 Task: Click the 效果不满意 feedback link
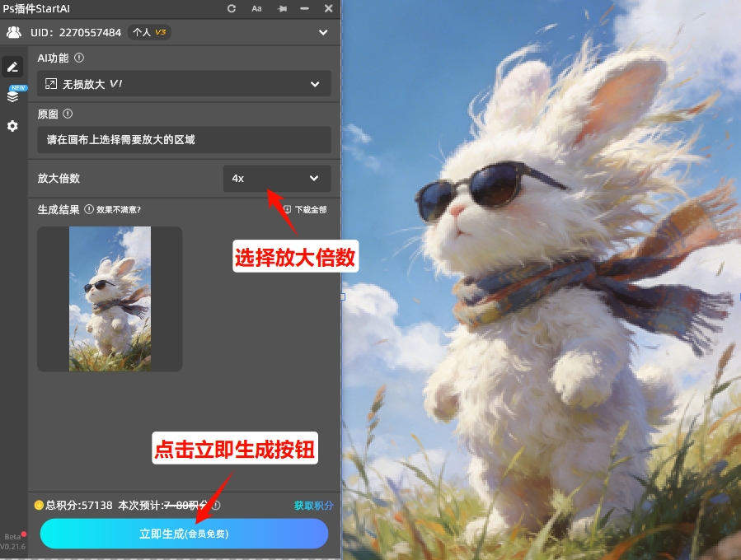pos(118,210)
